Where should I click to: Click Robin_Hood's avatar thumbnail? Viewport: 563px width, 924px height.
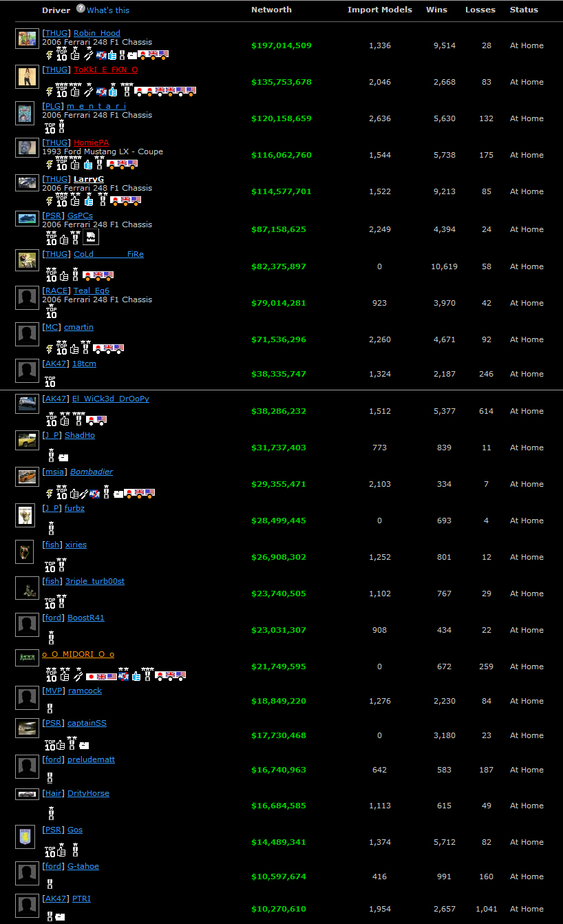point(27,39)
